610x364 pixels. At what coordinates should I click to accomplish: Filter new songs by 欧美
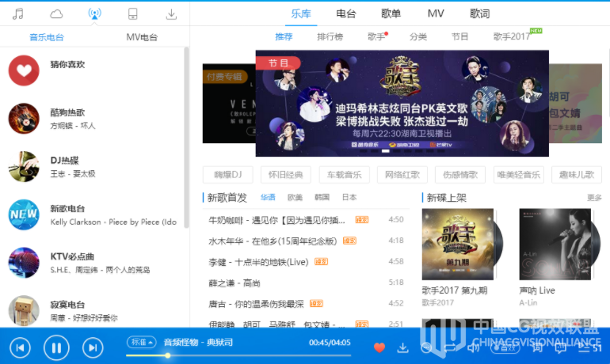click(x=295, y=197)
